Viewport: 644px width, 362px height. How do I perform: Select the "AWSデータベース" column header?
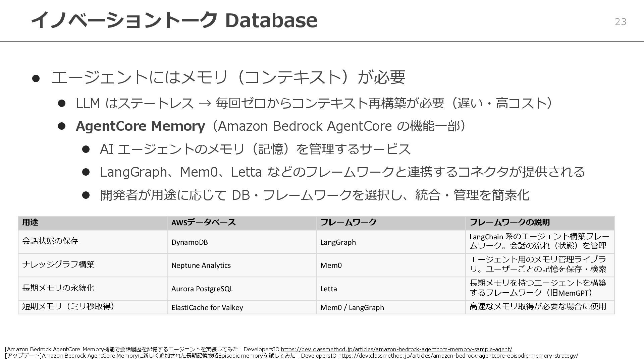[204, 223]
